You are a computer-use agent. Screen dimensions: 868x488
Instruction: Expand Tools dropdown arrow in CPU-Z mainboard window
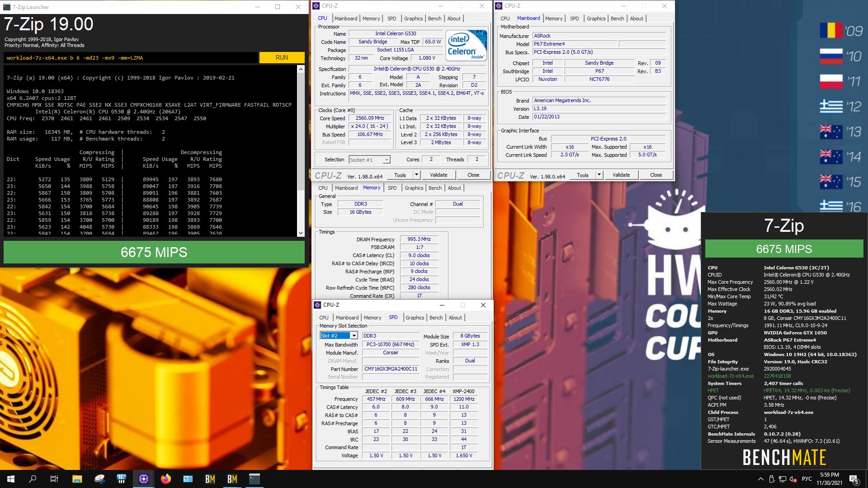pos(599,175)
